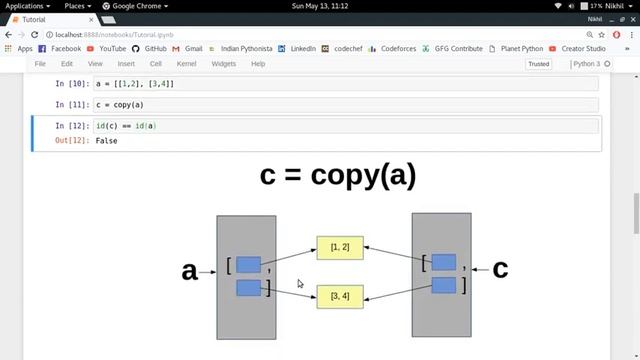
Task: Click code cell c = copy(a)
Action: coord(346,105)
